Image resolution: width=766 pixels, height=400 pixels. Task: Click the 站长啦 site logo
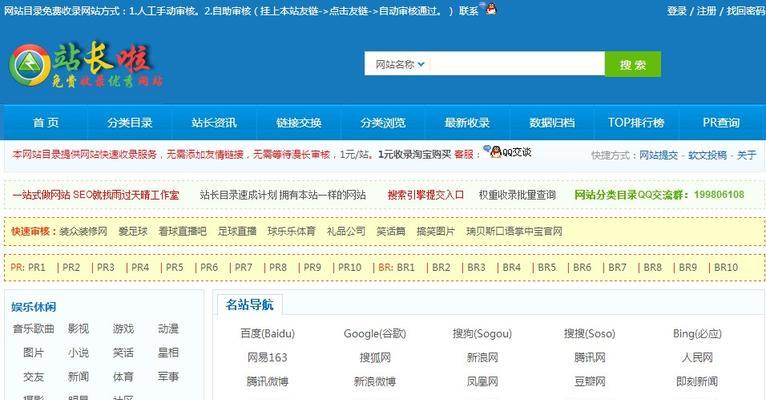pos(85,66)
